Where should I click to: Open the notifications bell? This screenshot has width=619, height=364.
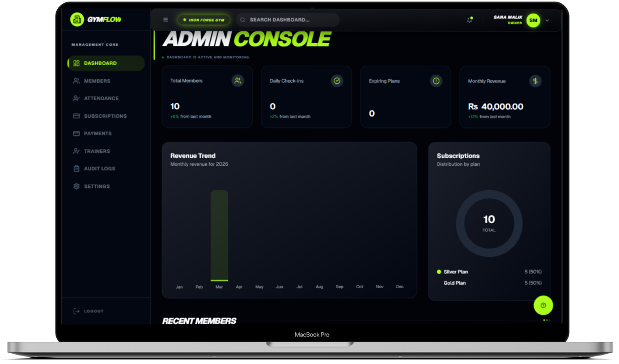(469, 20)
